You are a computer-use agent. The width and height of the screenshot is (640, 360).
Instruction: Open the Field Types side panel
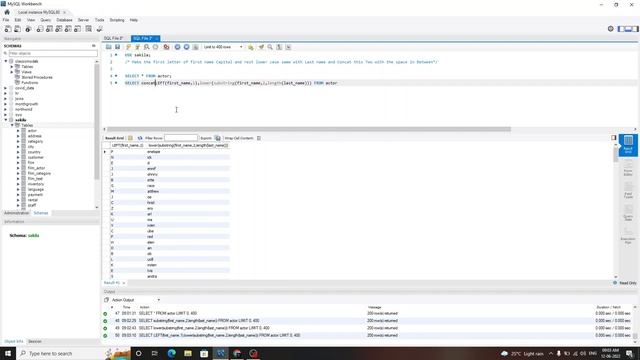point(628,190)
